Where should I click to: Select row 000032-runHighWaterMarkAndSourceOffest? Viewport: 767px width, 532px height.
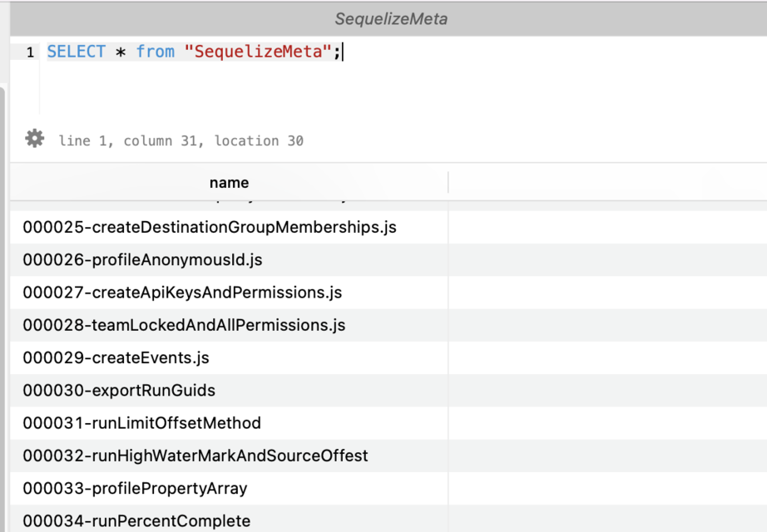tap(388, 456)
